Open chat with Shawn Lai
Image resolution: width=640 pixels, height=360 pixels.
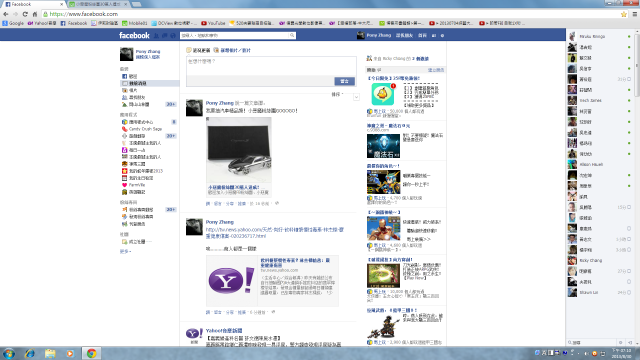pos(600,292)
